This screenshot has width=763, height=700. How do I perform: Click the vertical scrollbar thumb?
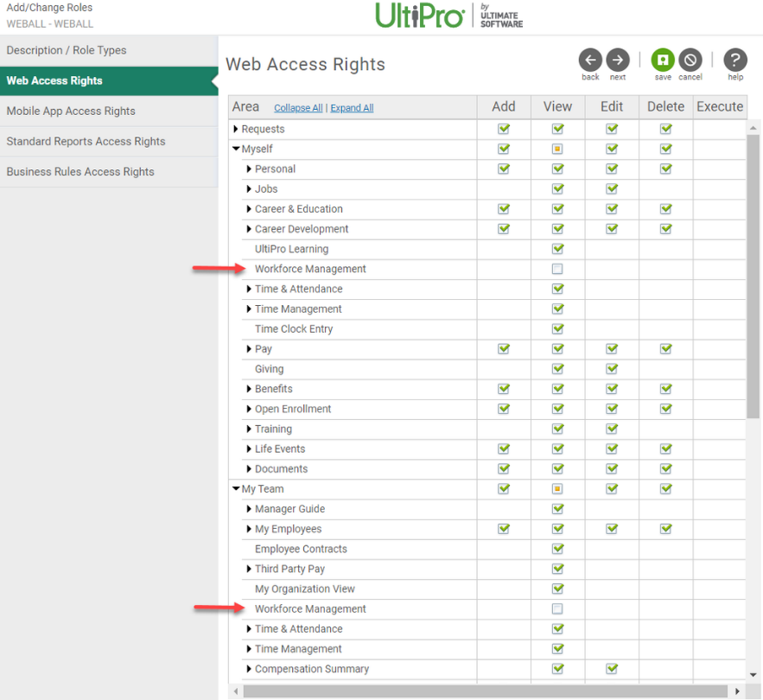[x=753, y=276]
